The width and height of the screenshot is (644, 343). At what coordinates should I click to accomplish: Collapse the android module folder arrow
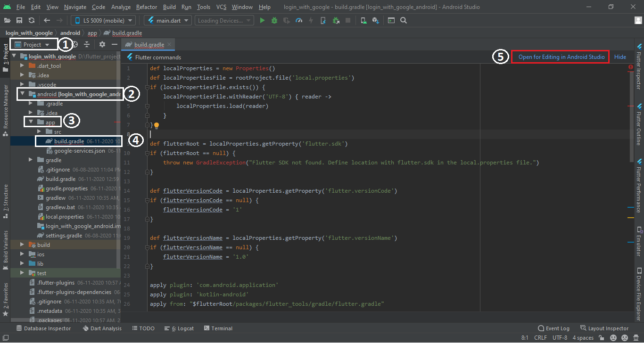[22, 94]
